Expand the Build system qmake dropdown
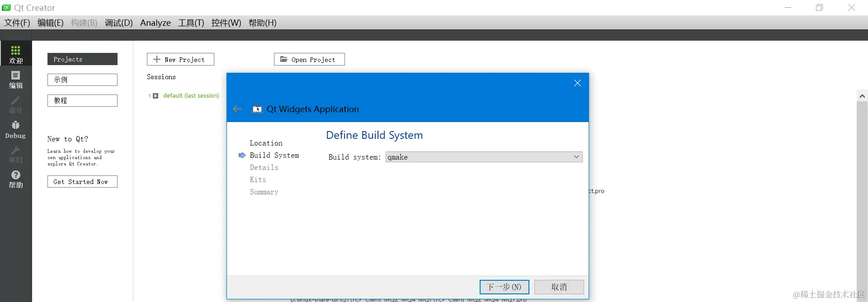Image resolution: width=868 pixels, height=302 pixels. click(484, 157)
